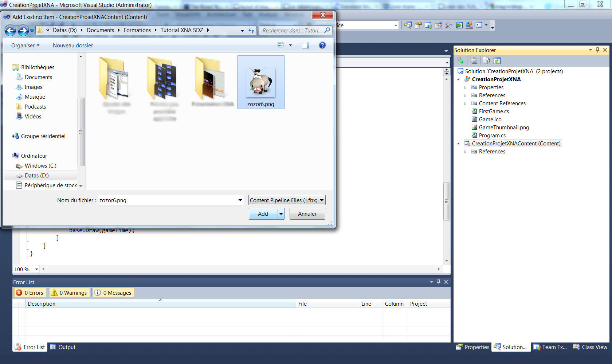Toggle the preview pane in the file dialog
Image resolution: width=612 pixels, height=364 pixels.
point(306,45)
